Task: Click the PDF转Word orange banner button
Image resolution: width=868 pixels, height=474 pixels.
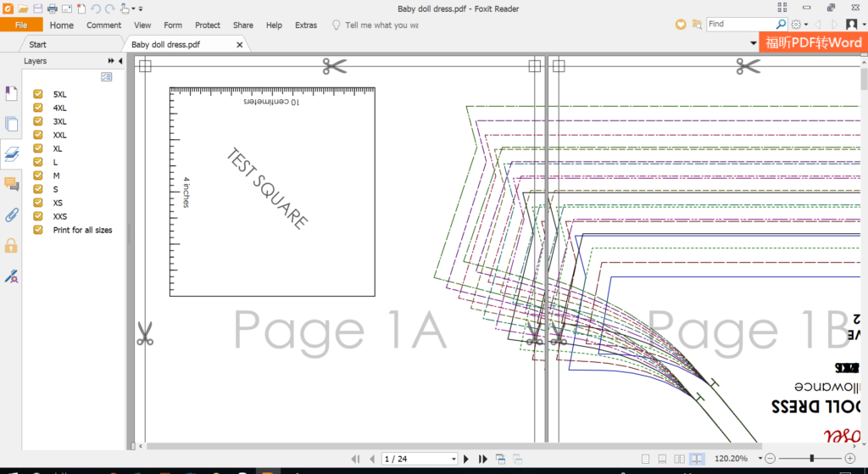Action: point(813,42)
